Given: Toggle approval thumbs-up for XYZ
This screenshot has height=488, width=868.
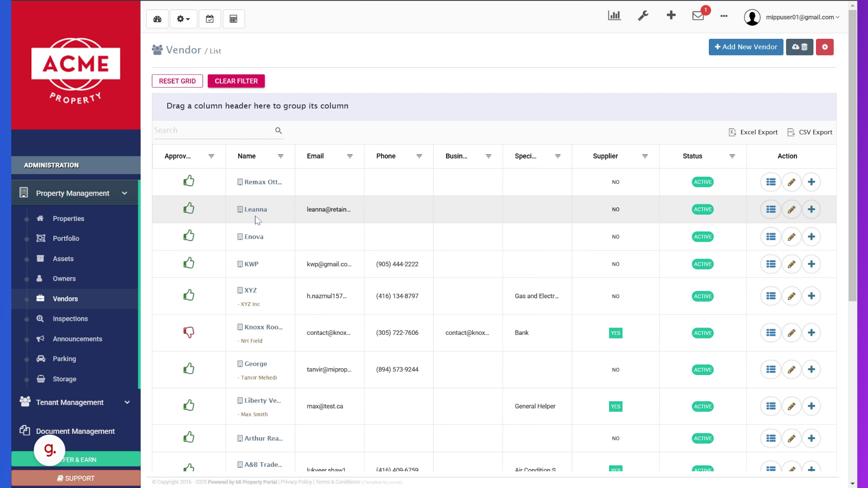Looking at the screenshot, I should (189, 295).
